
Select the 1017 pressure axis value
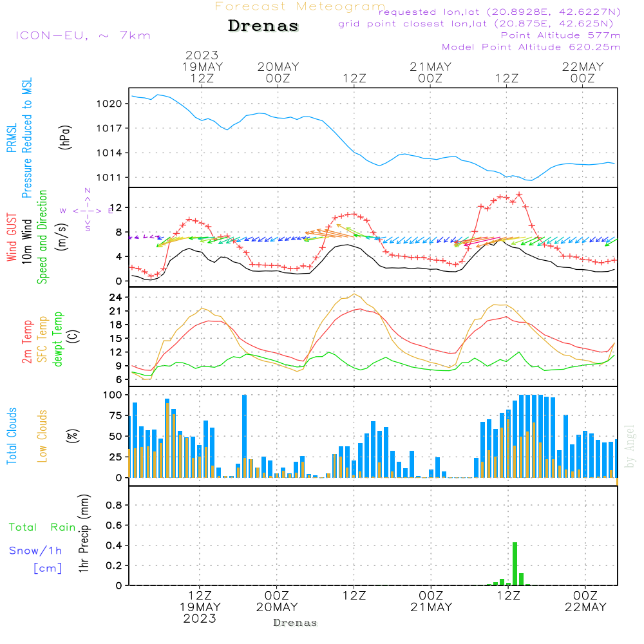pos(109,129)
